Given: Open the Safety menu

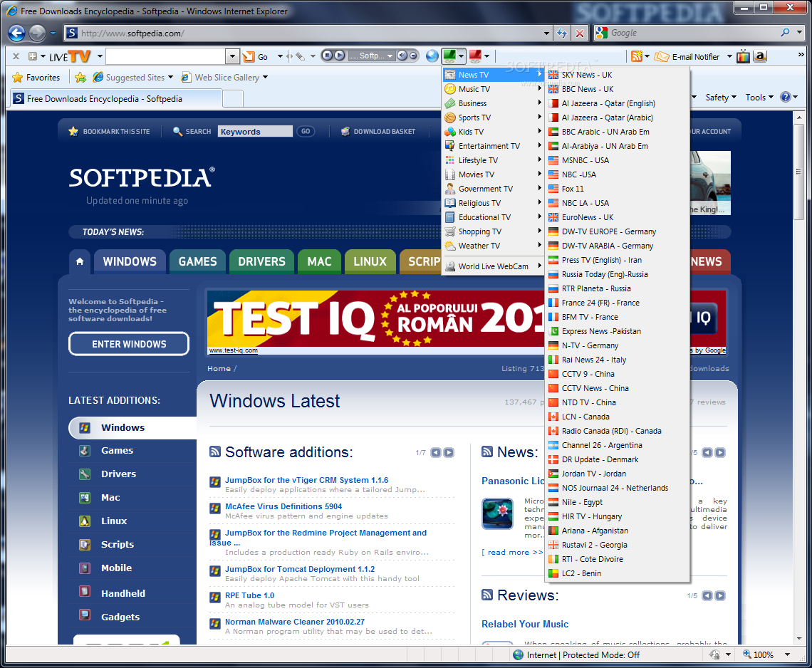Looking at the screenshot, I should tap(720, 98).
